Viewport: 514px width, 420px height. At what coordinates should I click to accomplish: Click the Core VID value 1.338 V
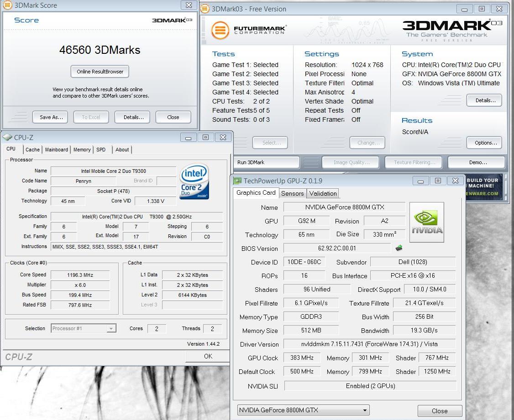point(156,201)
